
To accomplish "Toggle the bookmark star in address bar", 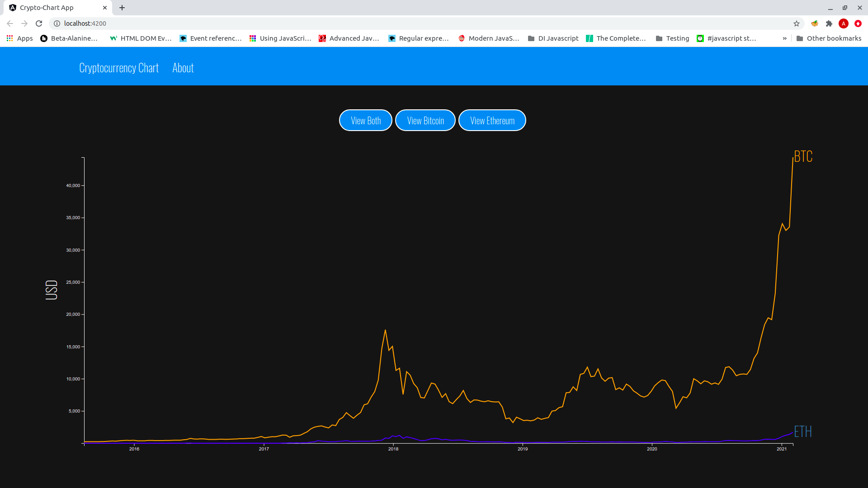I will [797, 23].
